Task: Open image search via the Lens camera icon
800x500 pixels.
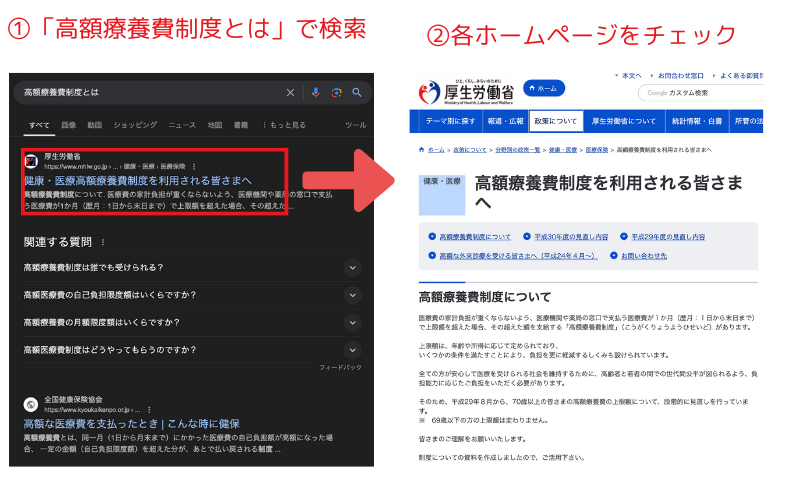Action: point(336,92)
